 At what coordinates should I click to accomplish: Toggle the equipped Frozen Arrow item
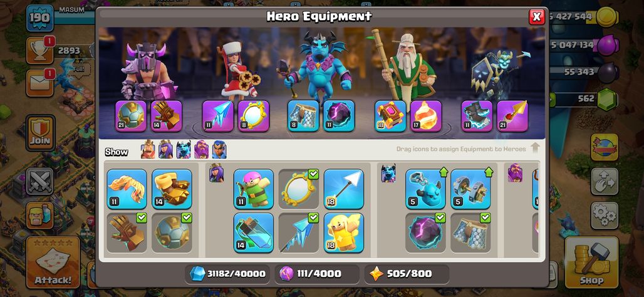tap(299, 232)
